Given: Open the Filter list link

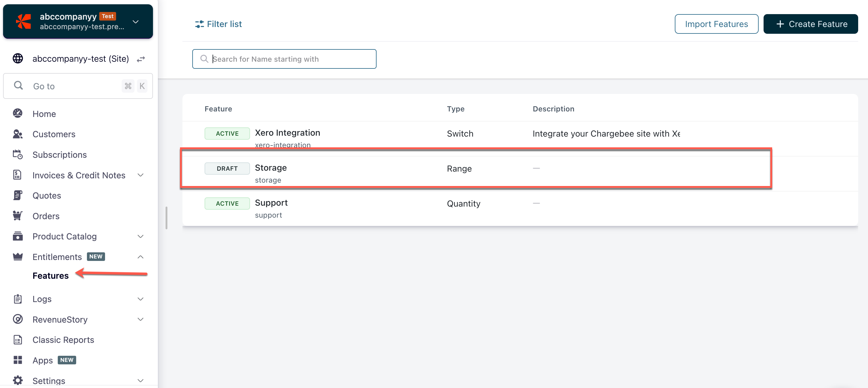Looking at the screenshot, I should [218, 24].
